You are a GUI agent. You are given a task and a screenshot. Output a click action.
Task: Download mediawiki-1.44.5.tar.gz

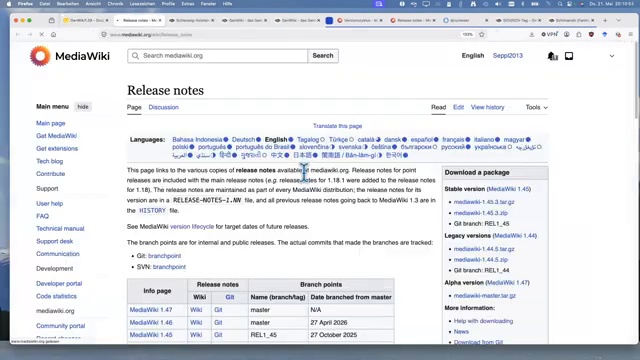484,249
